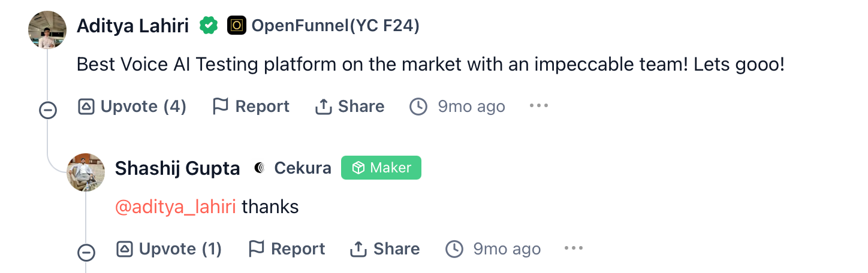
Task: Collapse Aditya Lahiri's comment thread
Action: (47, 110)
